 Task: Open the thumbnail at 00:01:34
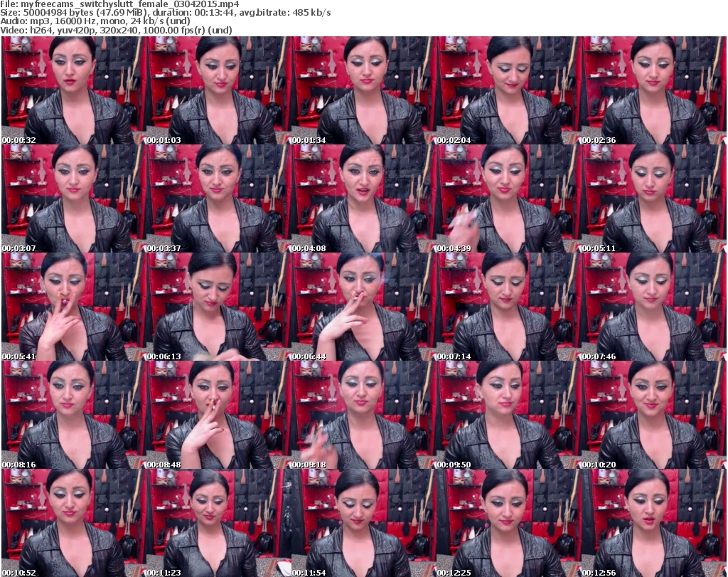tap(363, 90)
